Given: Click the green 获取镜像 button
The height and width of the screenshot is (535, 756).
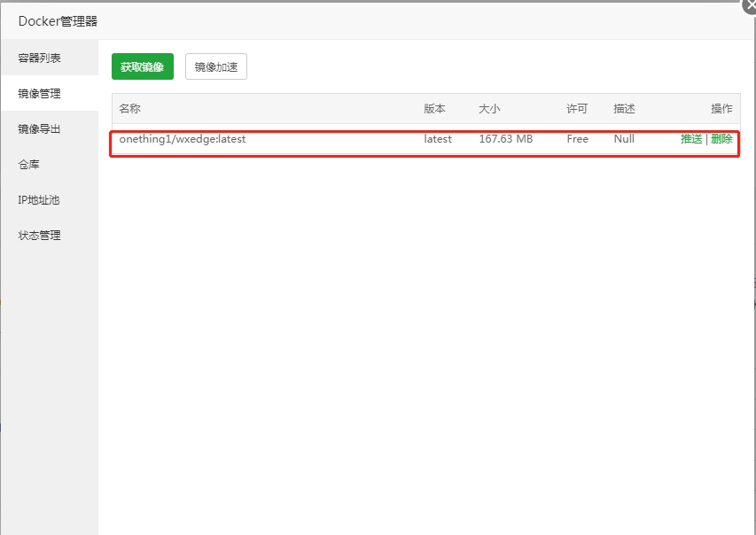Looking at the screenshot, I should point(143,67).
